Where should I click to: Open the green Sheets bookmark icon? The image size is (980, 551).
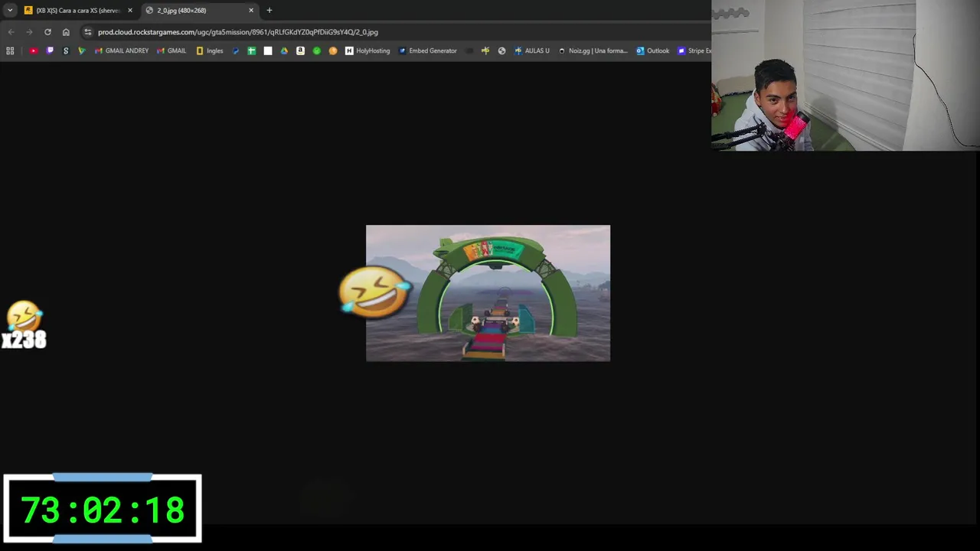[x=251, y=51]
